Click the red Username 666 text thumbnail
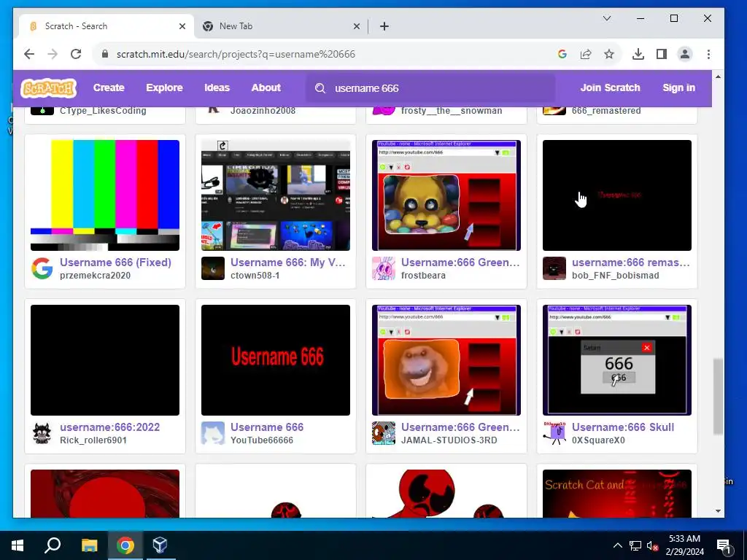The image size is (747, 560). coord(275,360)
